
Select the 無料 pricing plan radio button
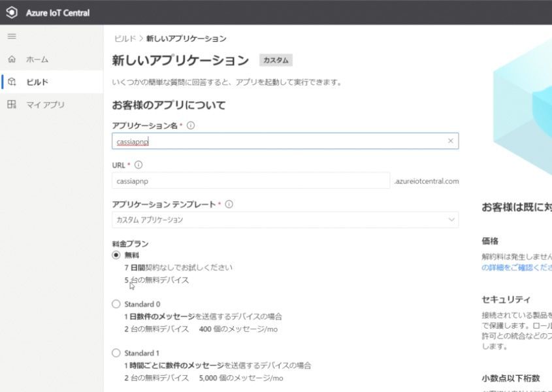[116, 255]
